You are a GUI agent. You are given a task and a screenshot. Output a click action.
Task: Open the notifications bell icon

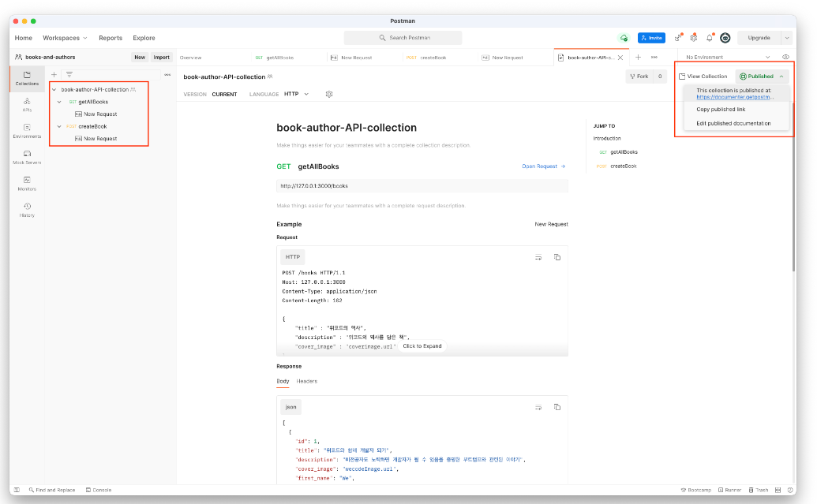pos(710,38)
